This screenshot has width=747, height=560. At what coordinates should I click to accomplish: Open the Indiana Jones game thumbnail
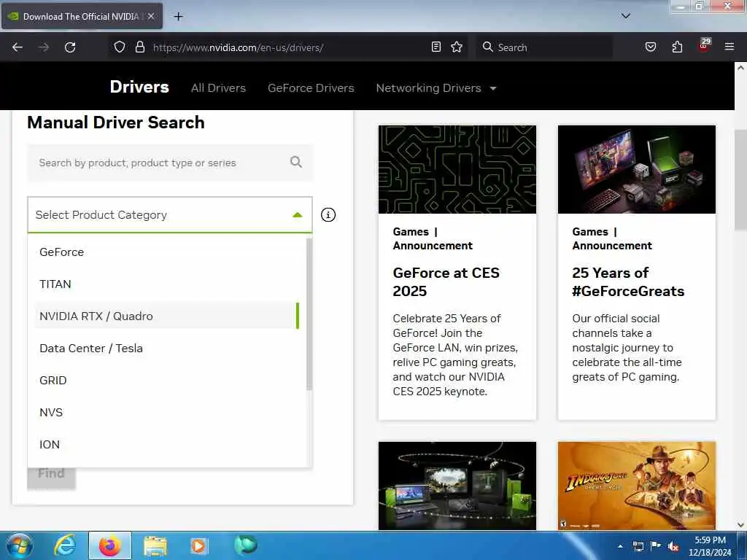[636, 485]
